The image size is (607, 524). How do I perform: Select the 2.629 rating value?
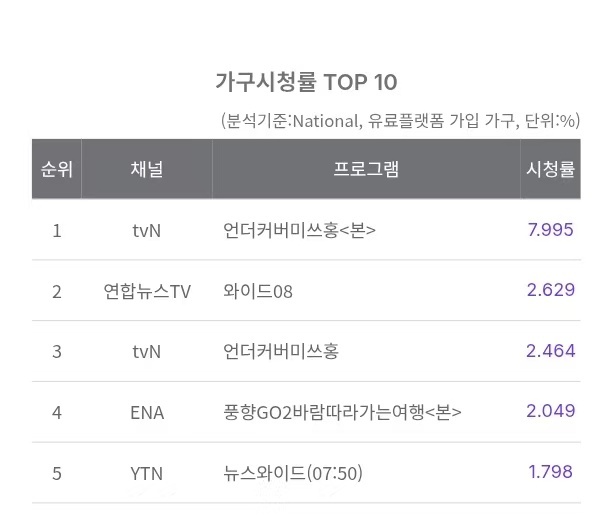[x=550, y=290]
